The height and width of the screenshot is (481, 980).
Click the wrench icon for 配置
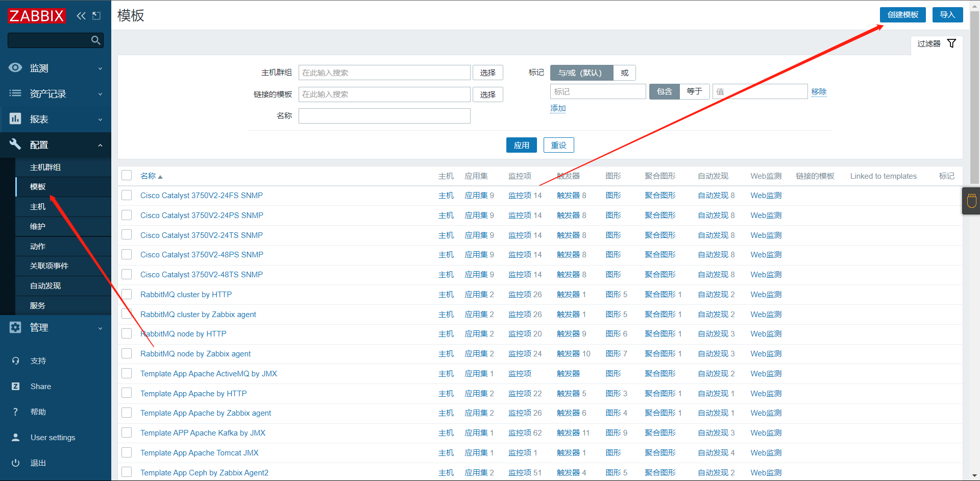point(15,145)
